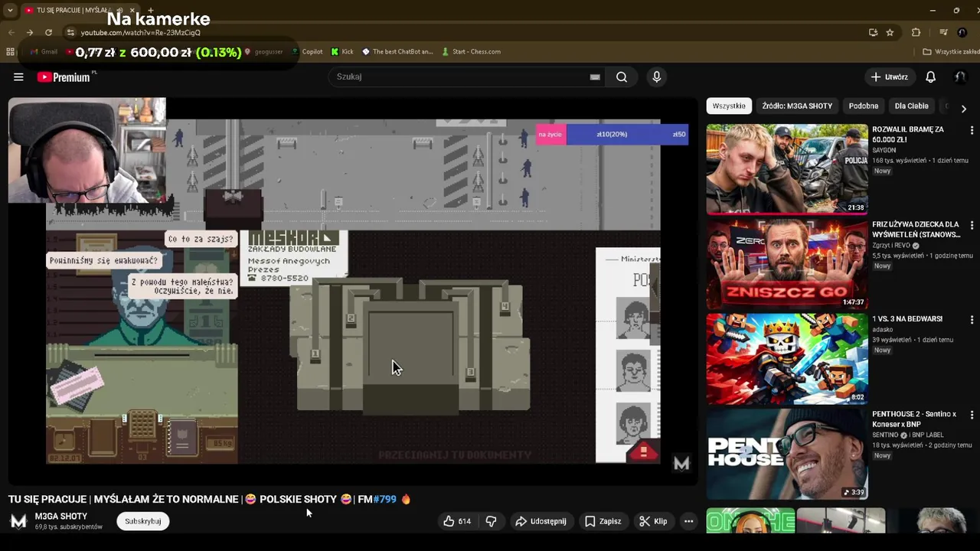Mute the tab via speaker icon
This screenshot has height=551, width=980.
119,10
